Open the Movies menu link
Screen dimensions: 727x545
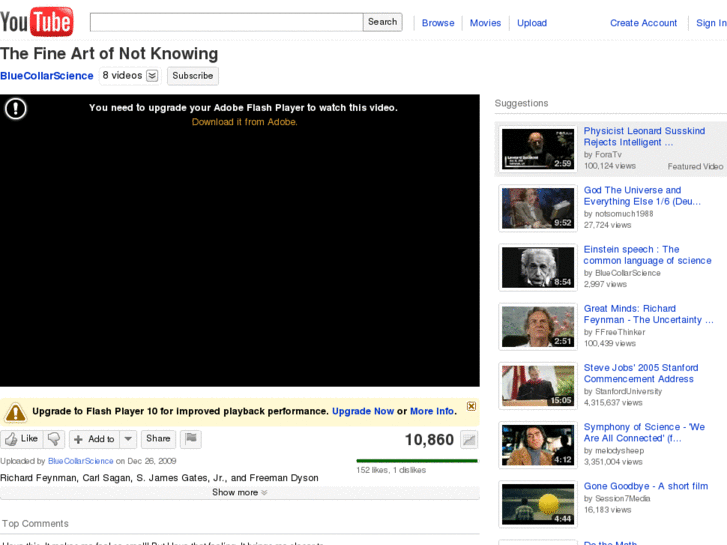click(485, 23)
